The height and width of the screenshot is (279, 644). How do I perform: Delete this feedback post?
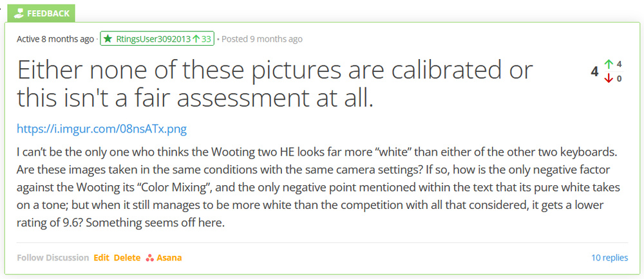tap(127, 258)
